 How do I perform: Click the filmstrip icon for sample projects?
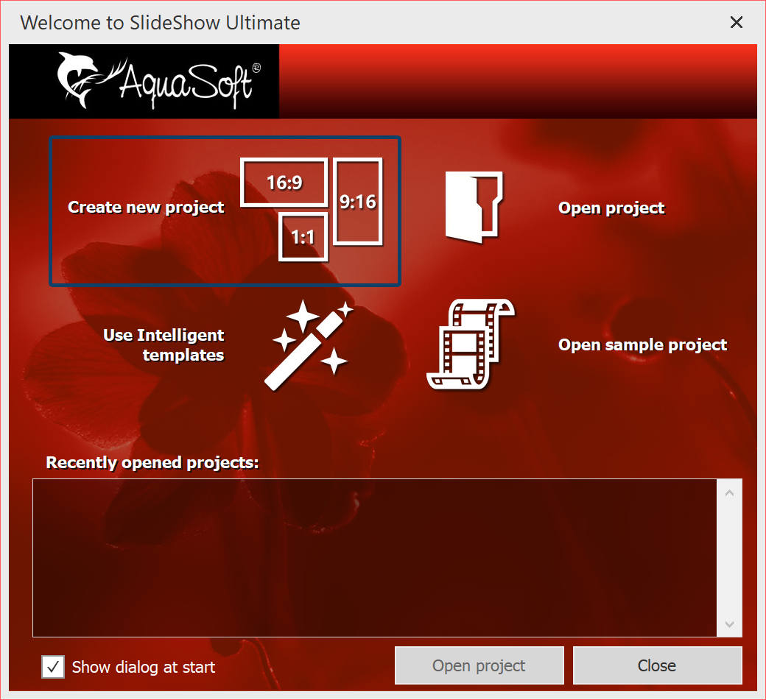[469, 344]
